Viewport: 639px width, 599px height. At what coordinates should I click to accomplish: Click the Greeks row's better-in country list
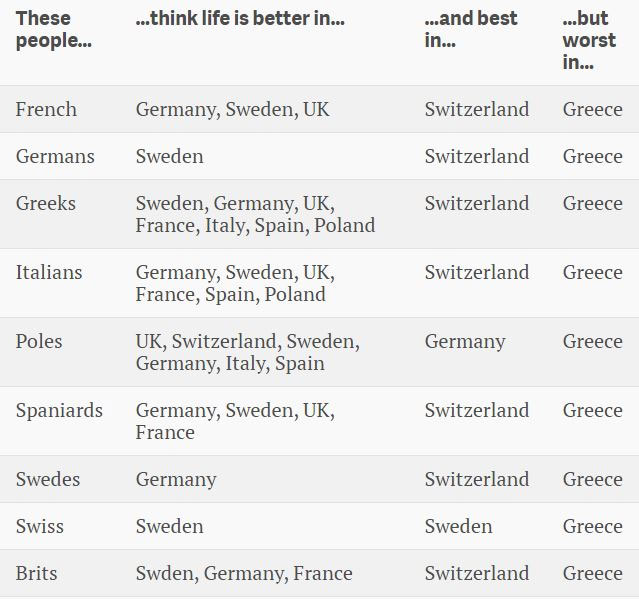click(x=255, y=214)
